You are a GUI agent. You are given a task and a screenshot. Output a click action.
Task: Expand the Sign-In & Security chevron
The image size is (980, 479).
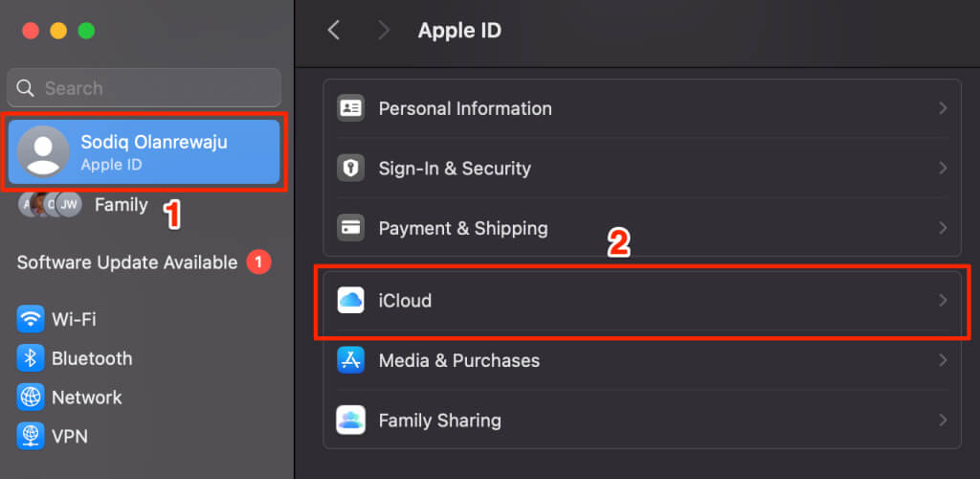pos(943,169)
